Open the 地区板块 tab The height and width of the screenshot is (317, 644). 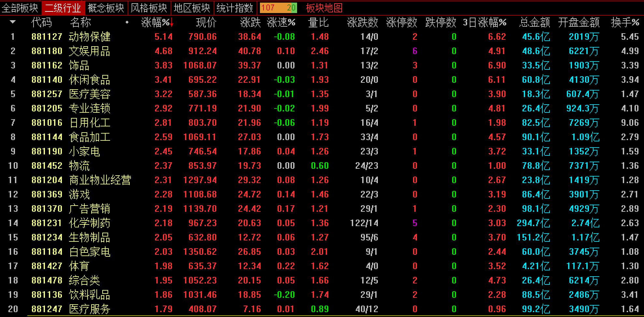[192, 8]
